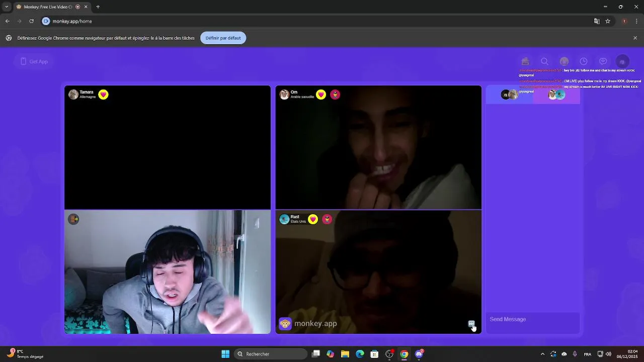Like Tamara with the yellow heart button
This screenshot has height=362, width=644.
point(103,95)
